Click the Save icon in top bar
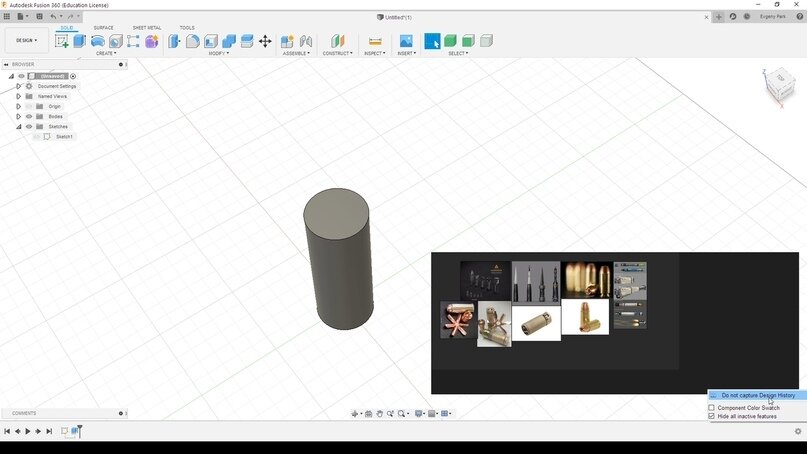The width and height of the screenshot is (807, 454). coord(39,16)
